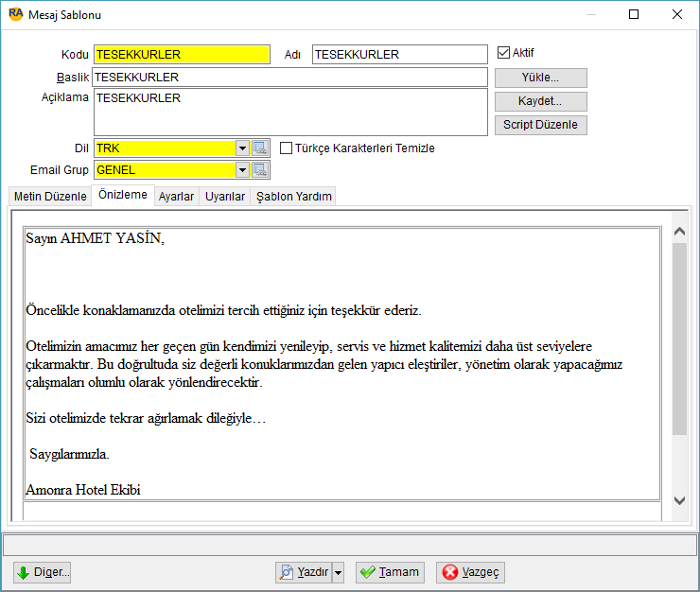The width and height of the screenshot is (700, 592).
Task: Open Script Düzenle button
Action: 541,125
